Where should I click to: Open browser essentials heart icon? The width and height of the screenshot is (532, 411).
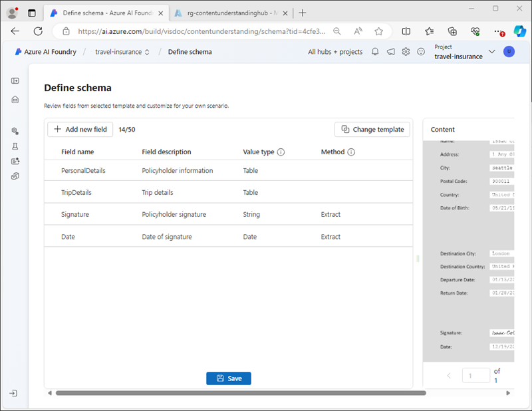coord(475,31)
